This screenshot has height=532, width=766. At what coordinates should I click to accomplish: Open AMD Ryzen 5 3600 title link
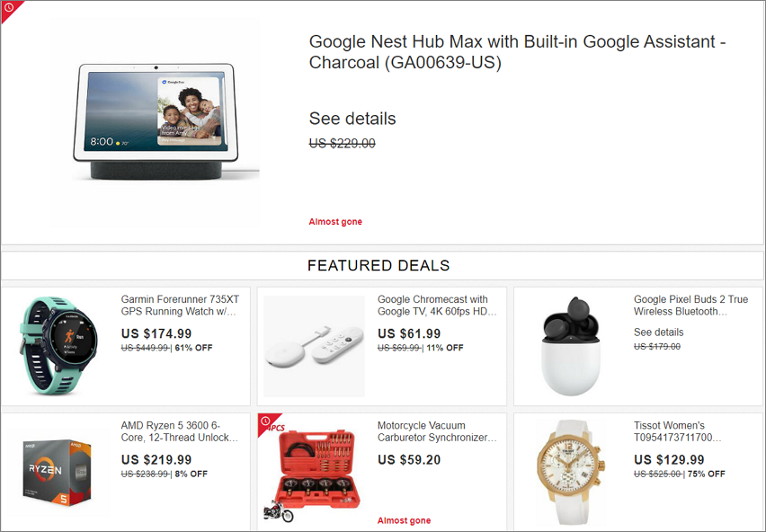(180, 431)
